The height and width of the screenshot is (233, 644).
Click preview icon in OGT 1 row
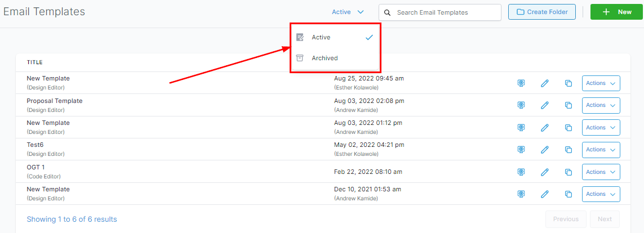521,172
